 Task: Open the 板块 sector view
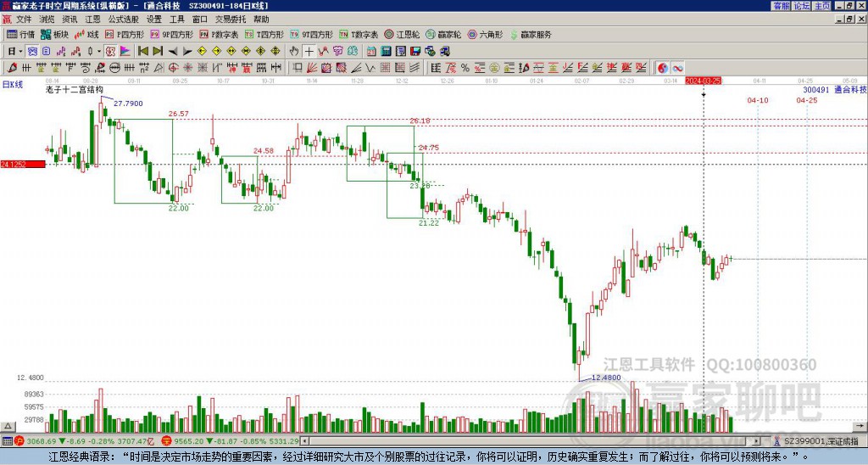pos(54,34)
